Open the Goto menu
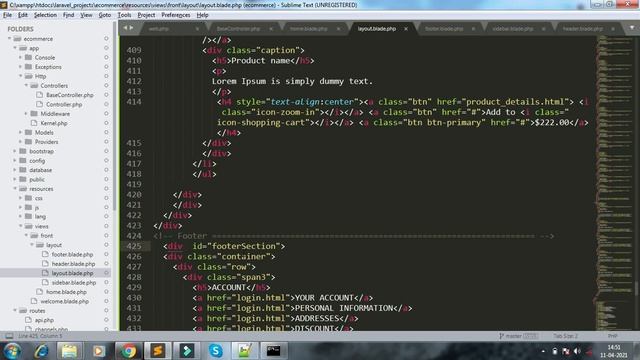 [104, 15]
